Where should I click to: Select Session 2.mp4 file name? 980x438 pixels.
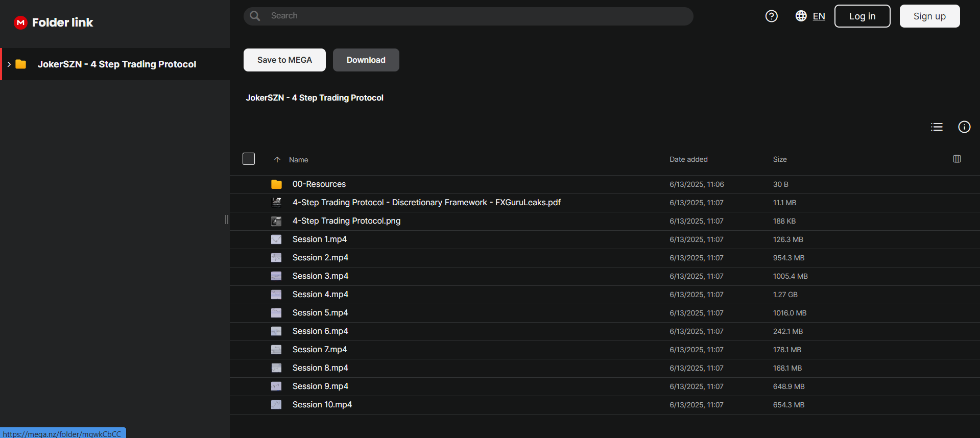click(x=320, y=258)
